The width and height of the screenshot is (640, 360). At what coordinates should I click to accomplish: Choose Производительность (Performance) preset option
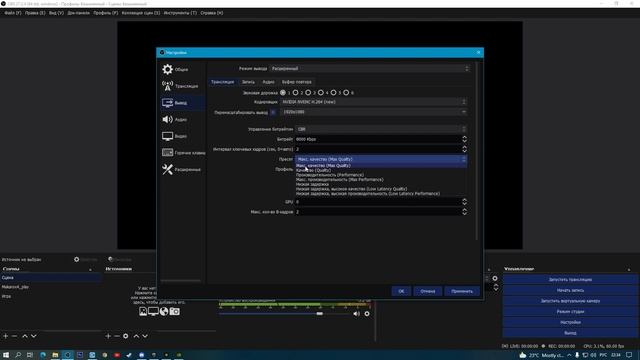330,175
